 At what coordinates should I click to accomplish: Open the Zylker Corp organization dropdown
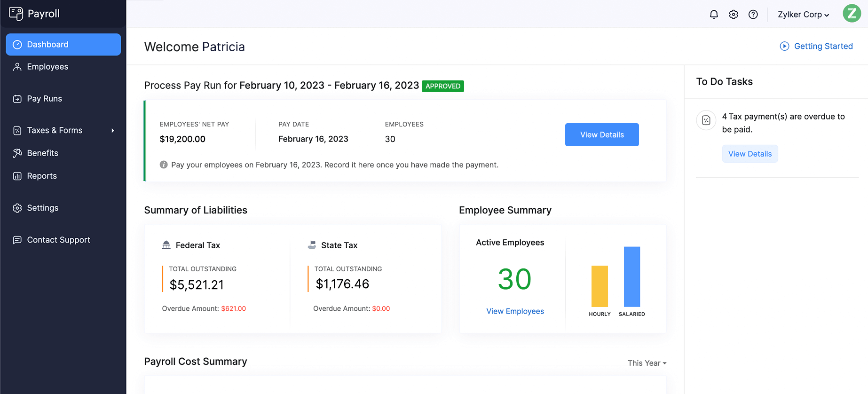803,15
